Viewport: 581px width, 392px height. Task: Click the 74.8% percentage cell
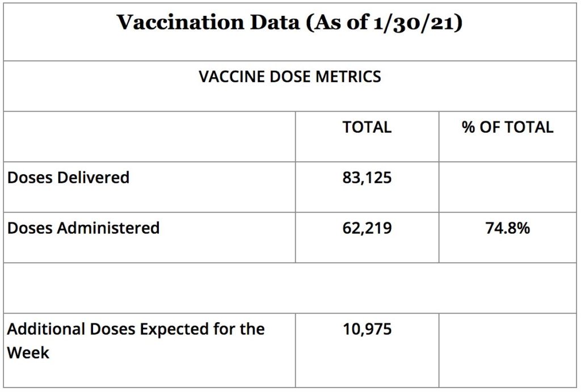click(507, 228)
